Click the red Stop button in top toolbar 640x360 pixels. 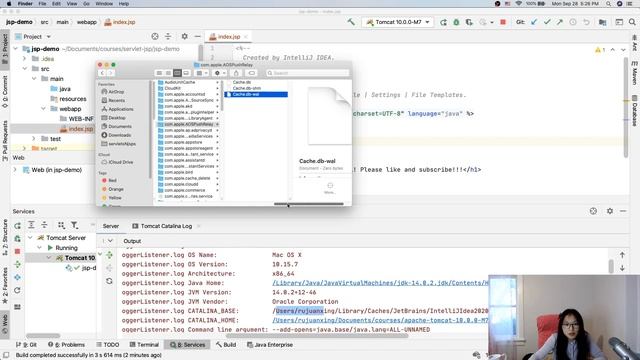[x=503, y=22]
